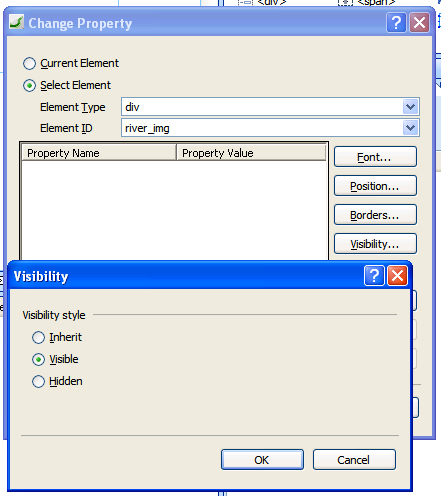This screenshot has width=441, height=496.
Task: Click the Borders... button
Action: 375,215
